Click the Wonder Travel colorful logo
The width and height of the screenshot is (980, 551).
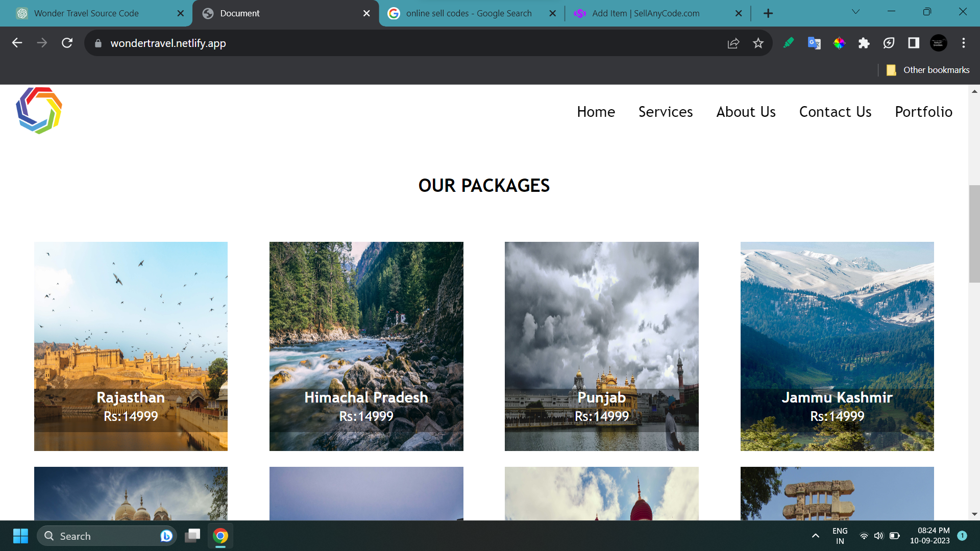[39, 111]
